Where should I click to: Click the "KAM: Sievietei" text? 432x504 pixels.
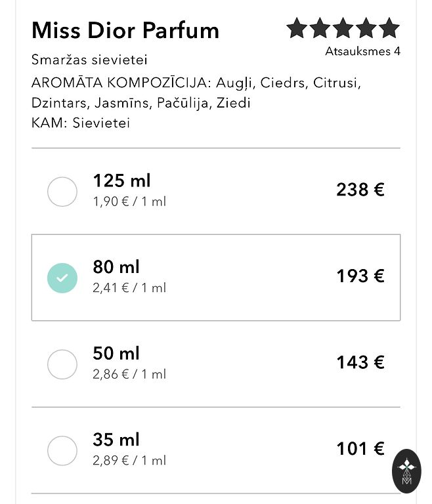point(81,123)
